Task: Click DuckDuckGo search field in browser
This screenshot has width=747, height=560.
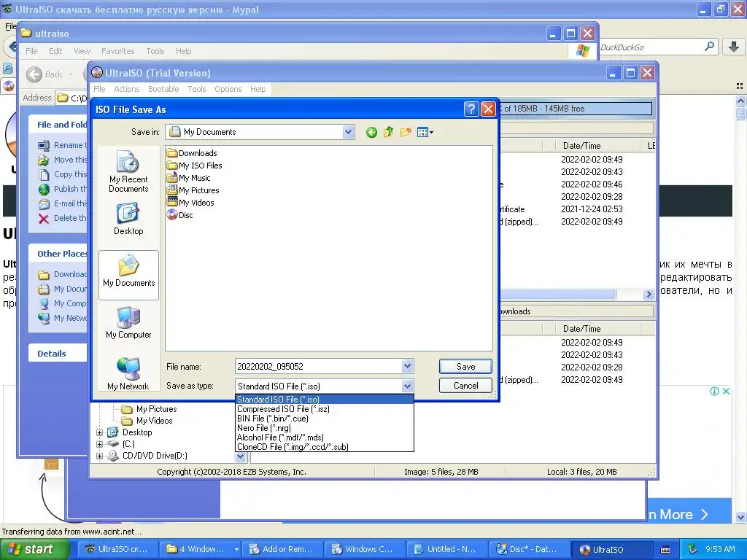Action: click(x=650, y=47)
